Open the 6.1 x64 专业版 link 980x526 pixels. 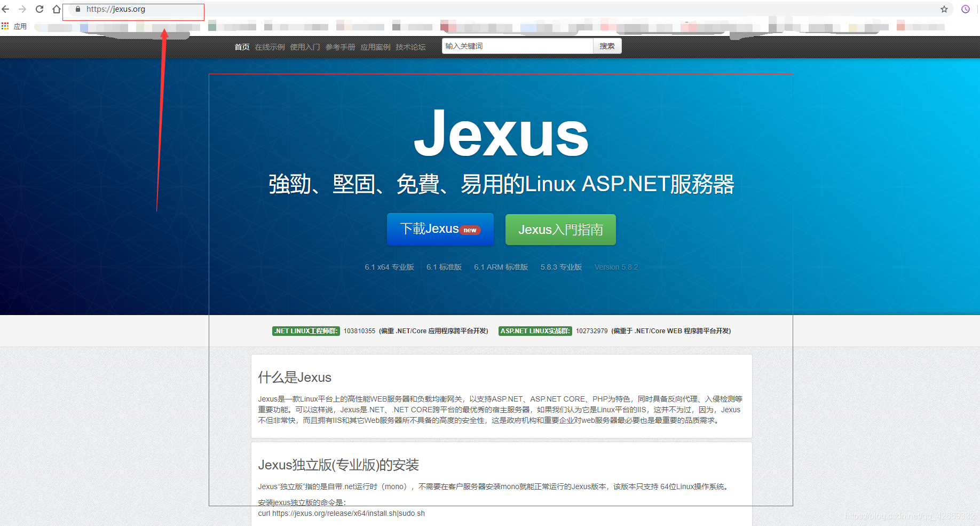click(x=389, y=267)
